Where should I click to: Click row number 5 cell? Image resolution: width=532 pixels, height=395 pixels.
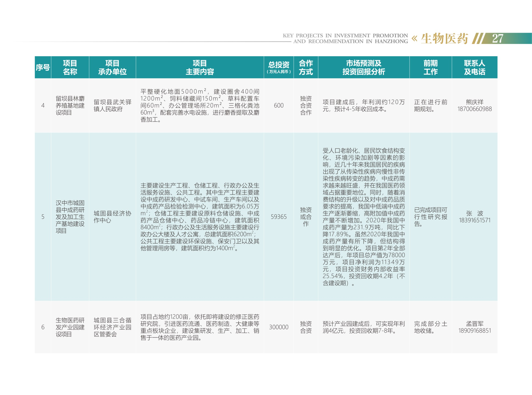[43, 217]
